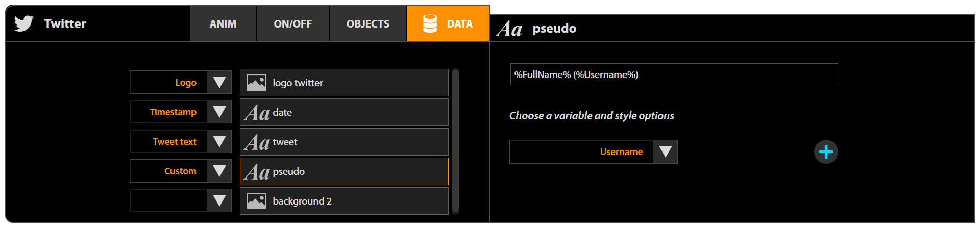Click the Twitter bird logo icon
The width and height of the screenshot is (980, 228).
[23, 23]
